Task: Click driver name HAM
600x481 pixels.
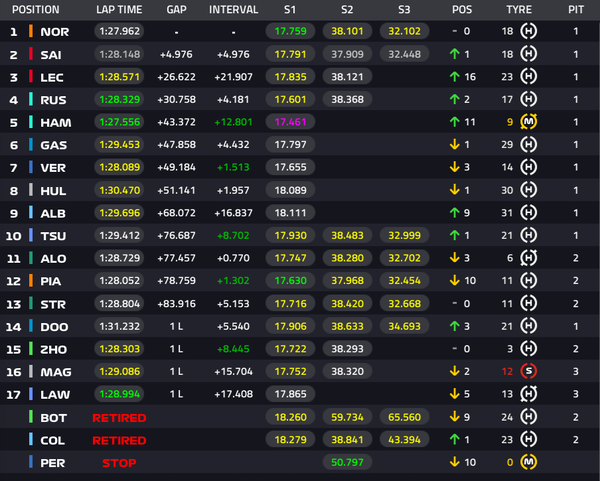Action: click(x=56, y=122)
